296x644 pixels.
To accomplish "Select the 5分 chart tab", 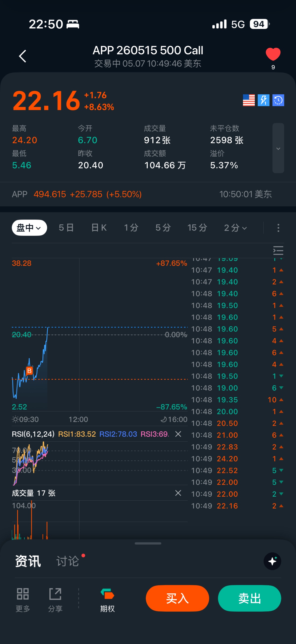I will [163, 228].
